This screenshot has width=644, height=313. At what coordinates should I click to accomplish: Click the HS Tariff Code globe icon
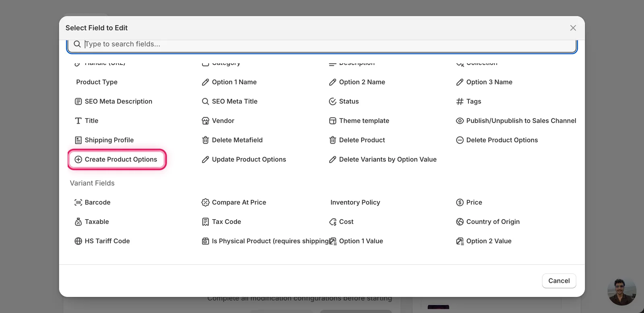[x=78, y=241]
